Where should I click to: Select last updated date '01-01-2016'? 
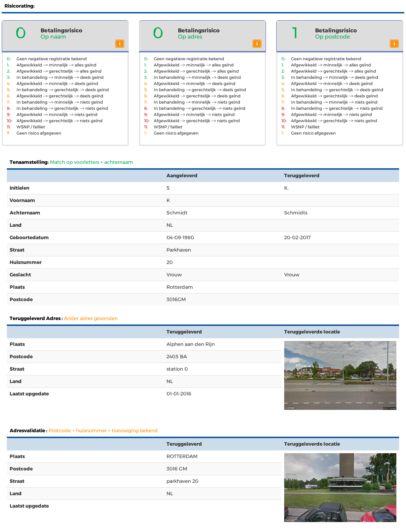coord(179,394)
